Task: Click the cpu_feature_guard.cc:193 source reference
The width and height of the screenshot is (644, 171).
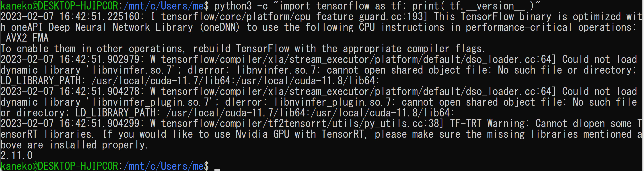Action: tap(358, 17)
